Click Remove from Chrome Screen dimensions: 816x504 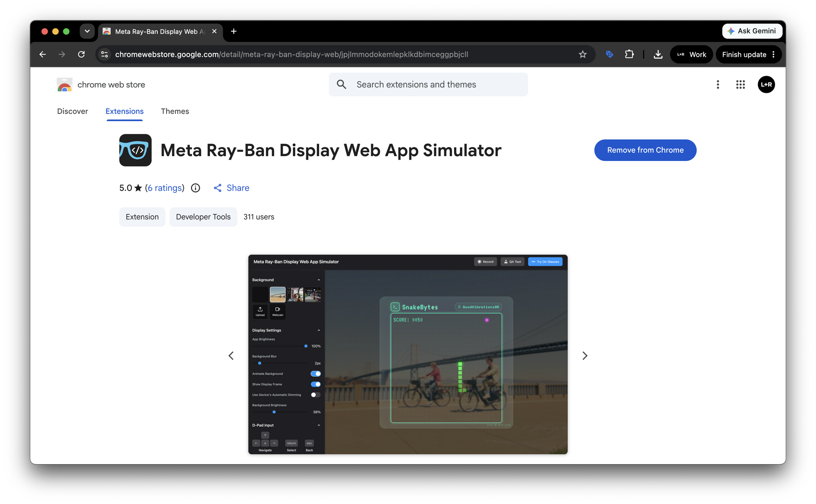tap(645, 150)
